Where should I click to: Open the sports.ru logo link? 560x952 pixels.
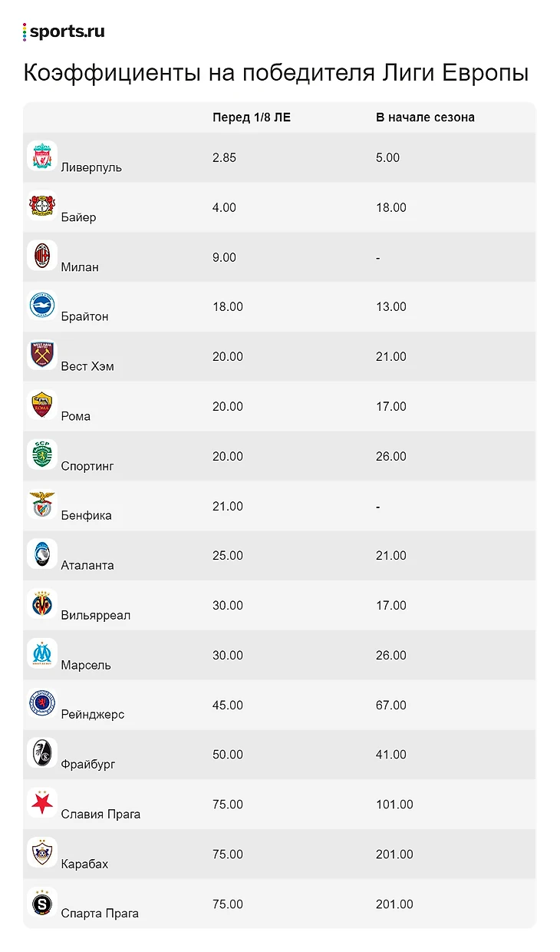tap(64, 31)
